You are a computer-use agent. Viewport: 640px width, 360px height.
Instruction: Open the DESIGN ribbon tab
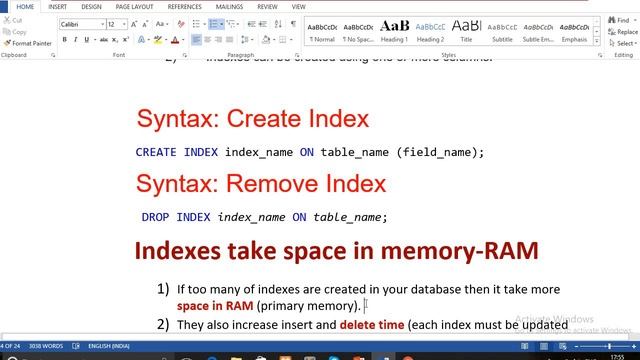(x=91, y=7)
